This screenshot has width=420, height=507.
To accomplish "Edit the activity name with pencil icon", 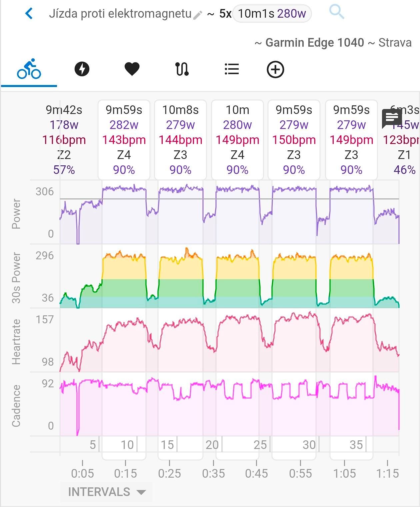I will [198, 15].
